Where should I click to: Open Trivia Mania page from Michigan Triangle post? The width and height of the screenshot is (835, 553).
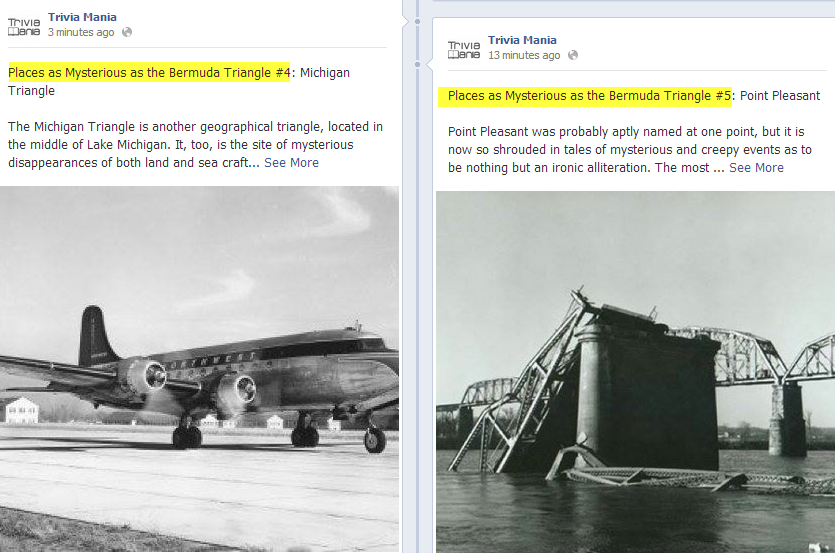82,17
